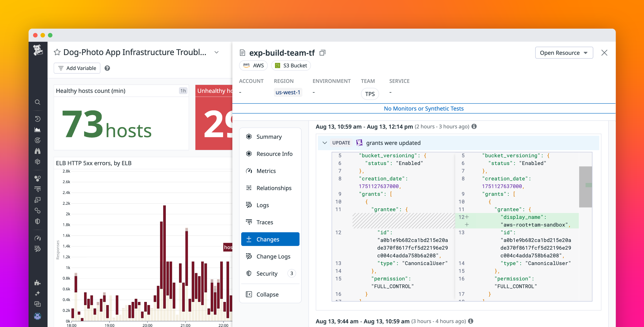The height and width of the screenshot is (327, 644).
Task: Switch to the Resource Info tab
Action: point(275,154)
